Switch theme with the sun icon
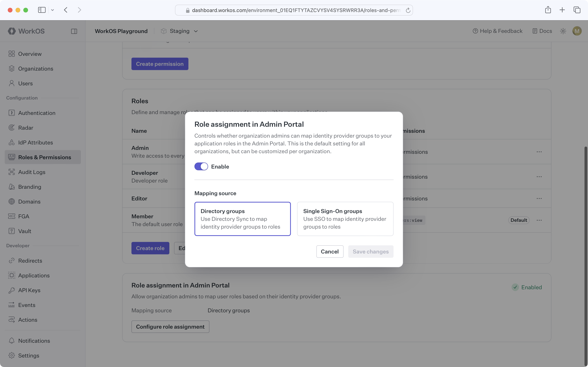588x367 pixels. pyautogui.click(x=563, y=31)
